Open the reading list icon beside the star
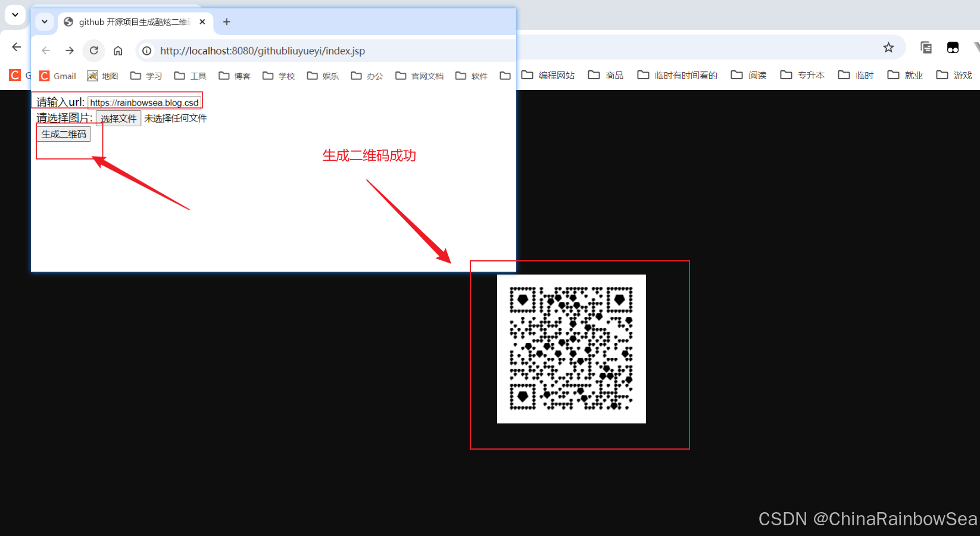 pos(926,48)
